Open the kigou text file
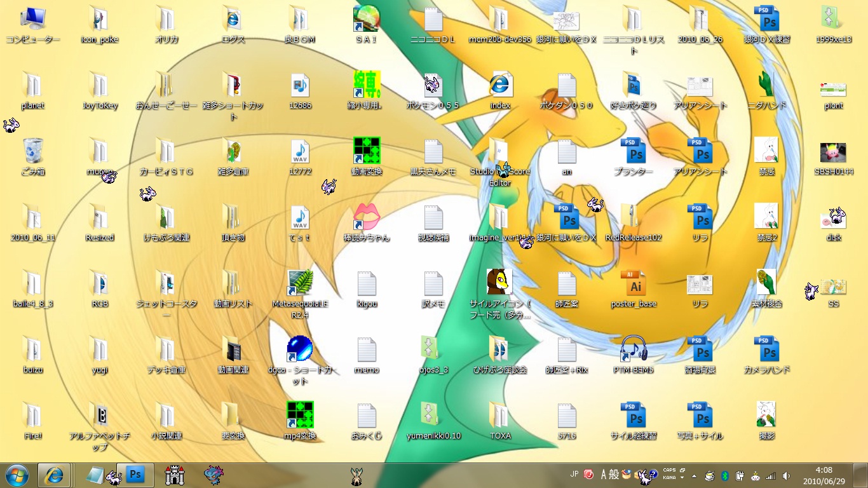Image resolution: width=868 pixels, height=488 pixels. (367, 290)
